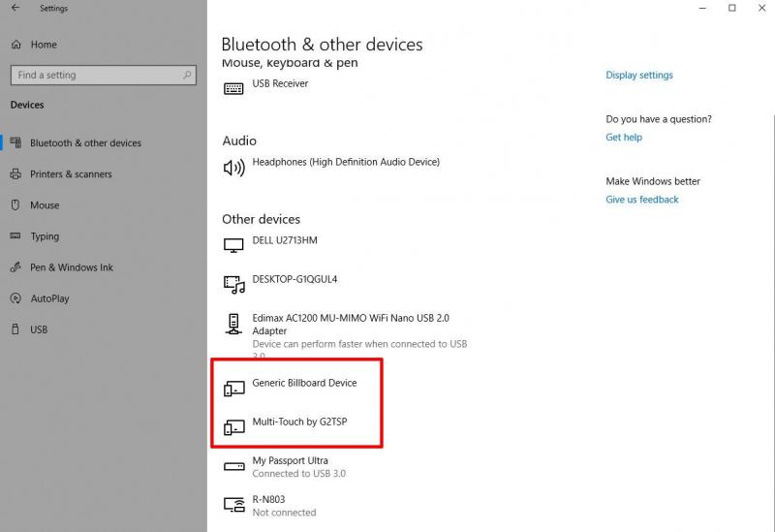Click the Headphones speaker icon

point(233,168)
